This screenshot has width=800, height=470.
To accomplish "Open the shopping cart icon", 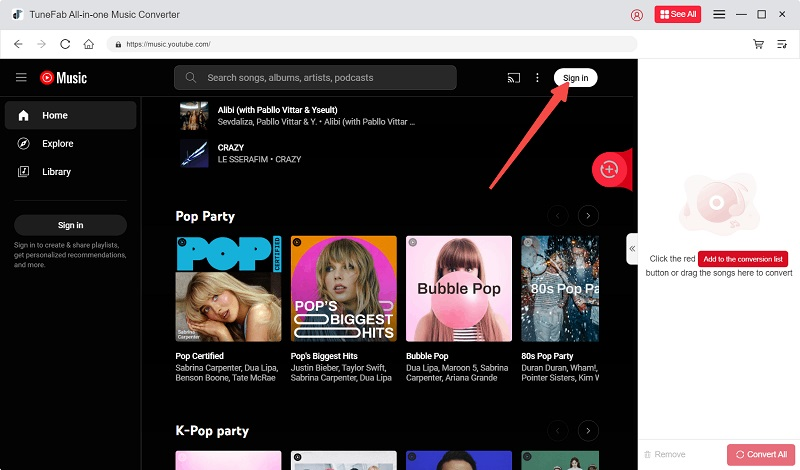I will tap(758, 44).
